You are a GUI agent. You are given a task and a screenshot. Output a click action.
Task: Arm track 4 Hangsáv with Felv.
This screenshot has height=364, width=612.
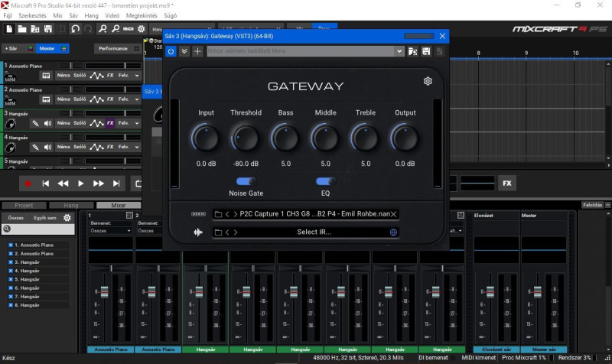coord(124,147)
